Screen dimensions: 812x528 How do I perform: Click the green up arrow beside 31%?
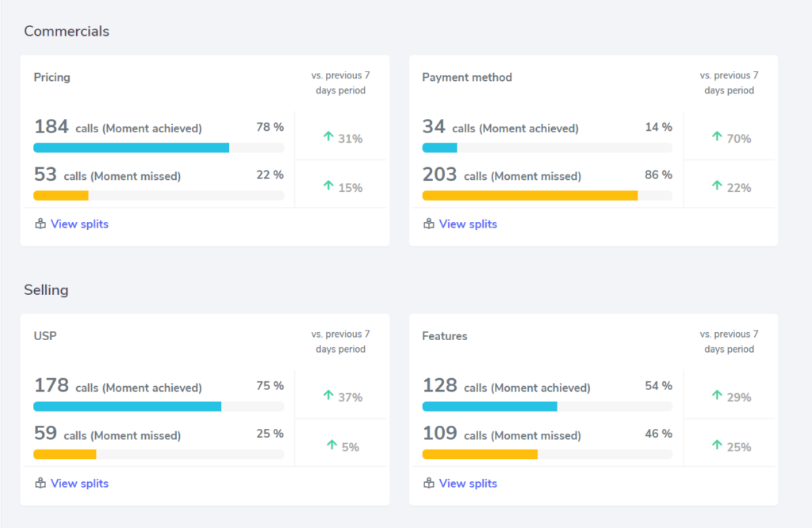(328, 136)
